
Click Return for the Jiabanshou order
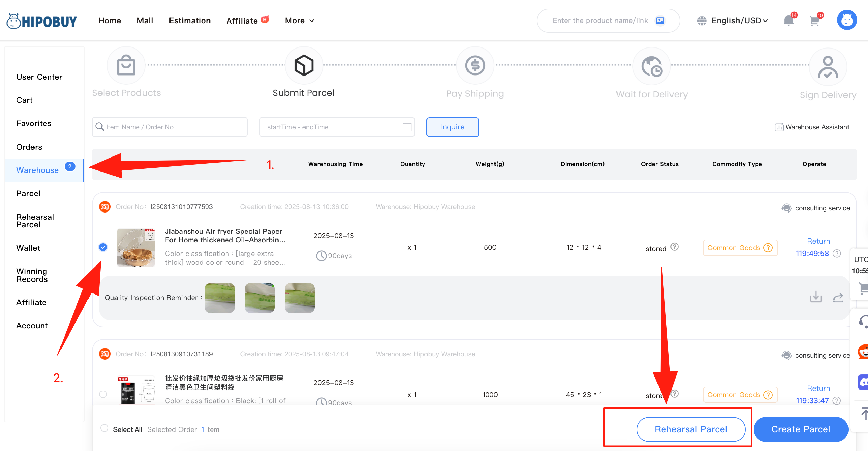818,241
